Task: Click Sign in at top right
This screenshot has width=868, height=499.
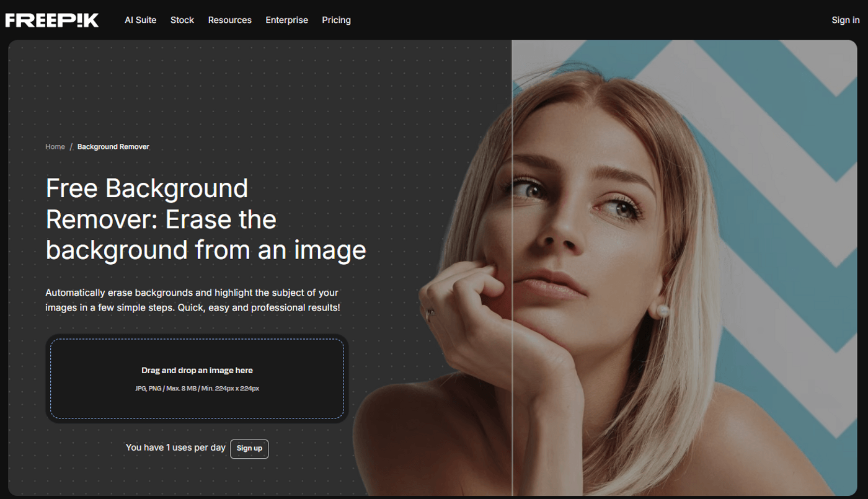Action: 845,20
